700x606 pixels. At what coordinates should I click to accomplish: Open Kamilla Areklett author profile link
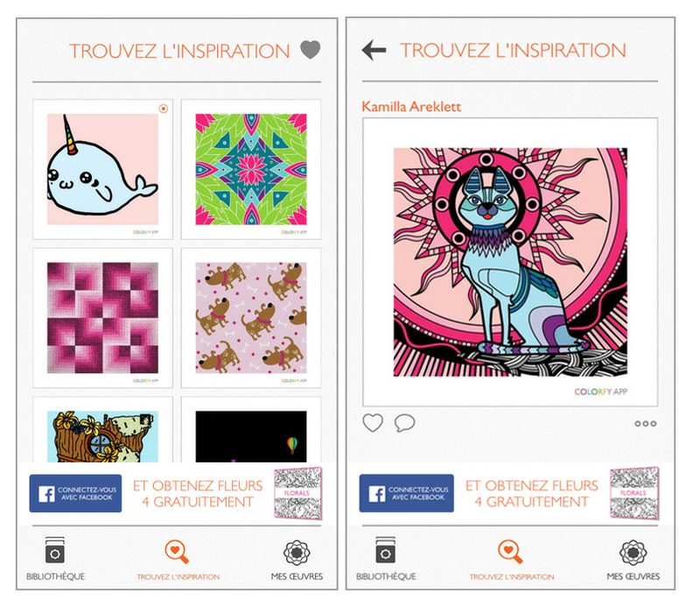[x=411, y=107]
